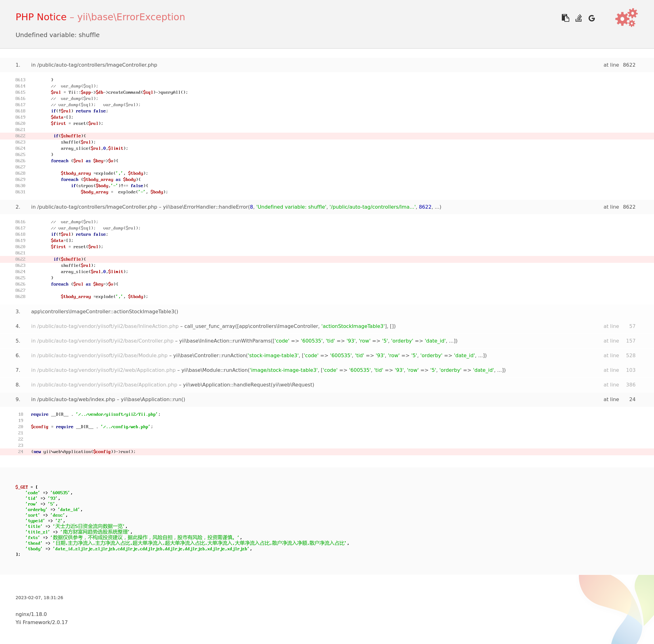Click the Yii Framework/2.0.17 footer link

[42, 622]
